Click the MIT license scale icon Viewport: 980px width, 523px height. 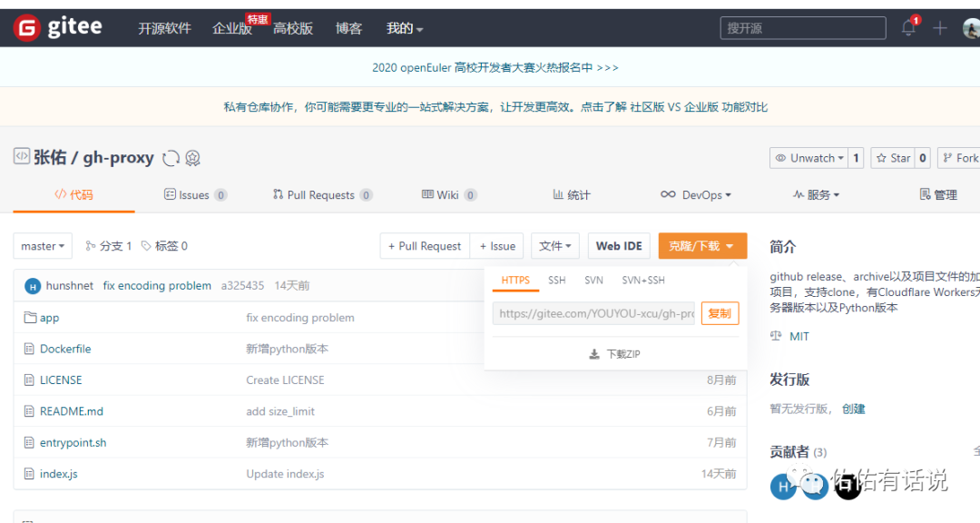point(776,336)
